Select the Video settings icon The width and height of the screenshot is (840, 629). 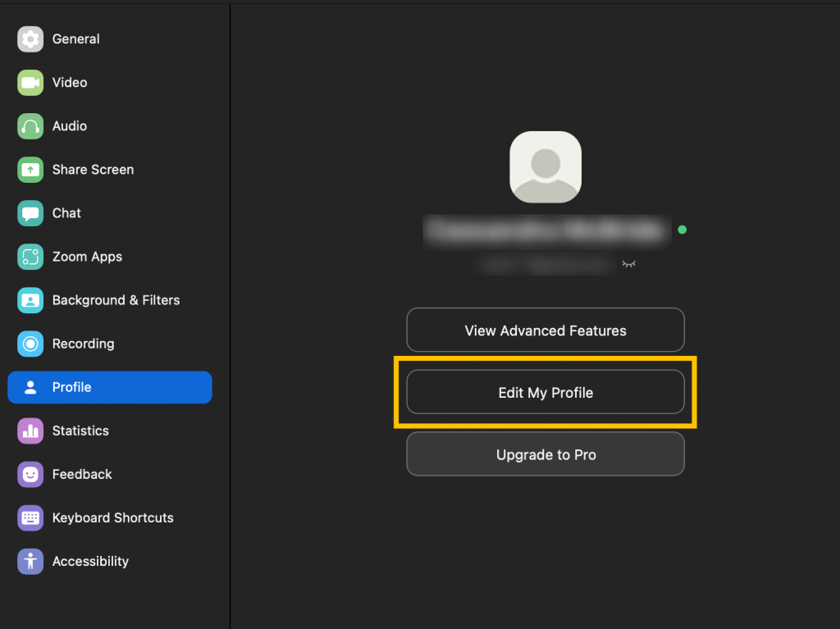click(x=30, y=82)
